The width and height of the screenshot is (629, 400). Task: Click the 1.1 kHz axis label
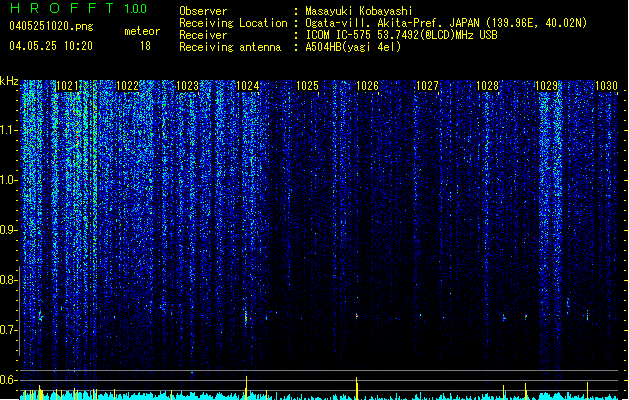pos(8,130)
